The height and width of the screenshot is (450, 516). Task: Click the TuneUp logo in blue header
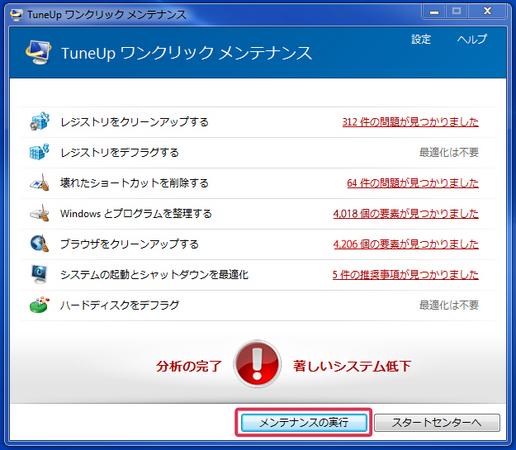pyautogui.click(x=38, y=52)
